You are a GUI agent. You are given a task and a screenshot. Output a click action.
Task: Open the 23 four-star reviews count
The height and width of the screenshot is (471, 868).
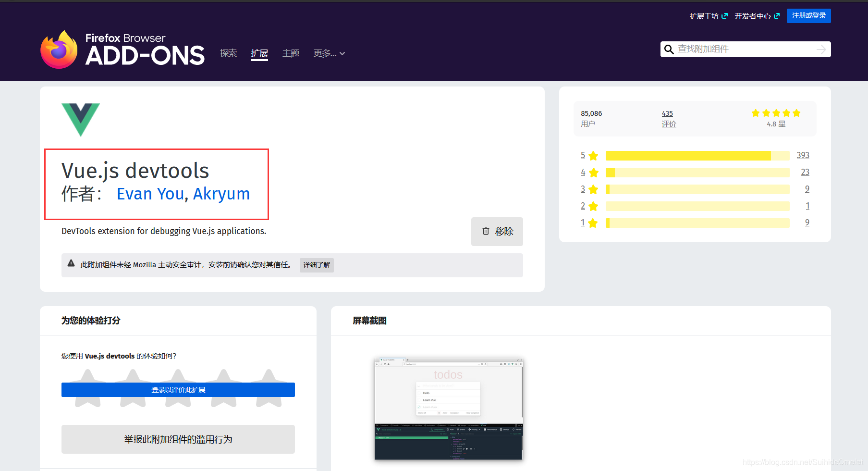pos(805,172)
